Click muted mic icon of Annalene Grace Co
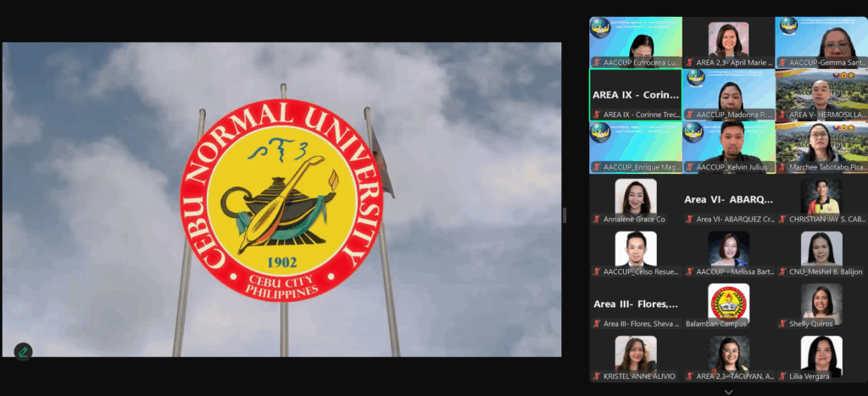The height and width of the screenshot is (396, 868). 597,220
